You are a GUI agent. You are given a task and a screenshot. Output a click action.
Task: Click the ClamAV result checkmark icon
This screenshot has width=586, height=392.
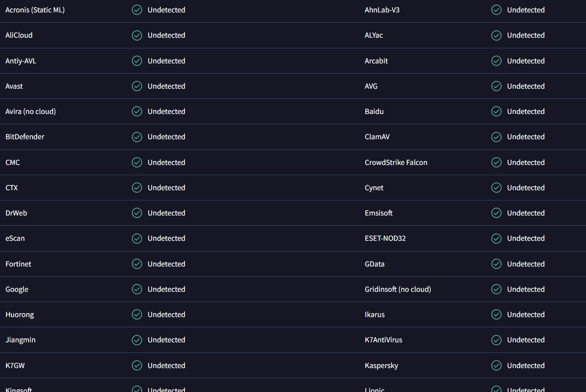(496, 137)
